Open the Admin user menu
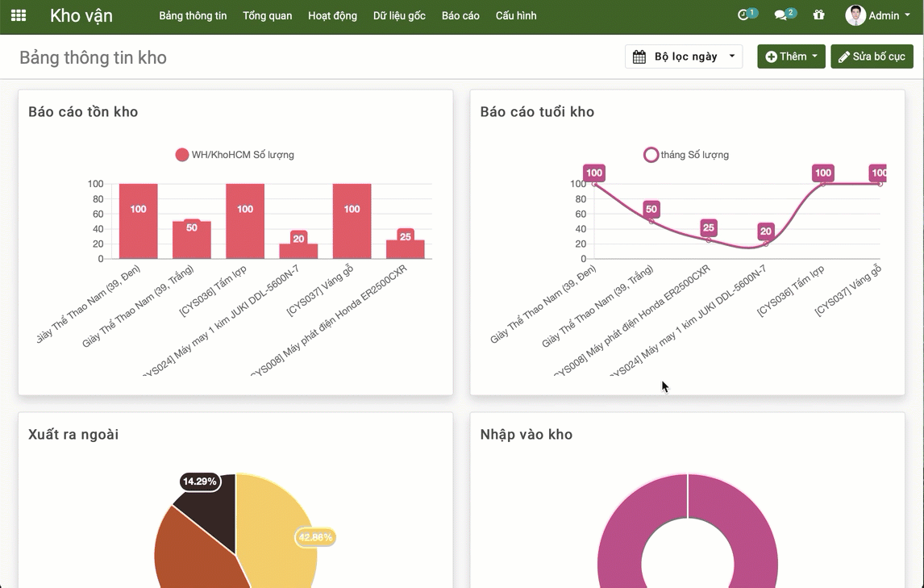Viewport: 924px width, 588px height. [x=878, y=15]
